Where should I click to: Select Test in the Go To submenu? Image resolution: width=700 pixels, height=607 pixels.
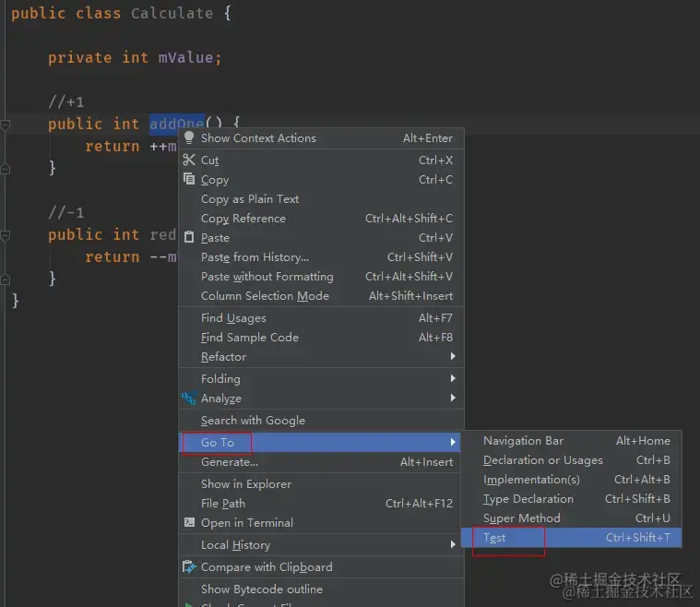pos(572,537)
